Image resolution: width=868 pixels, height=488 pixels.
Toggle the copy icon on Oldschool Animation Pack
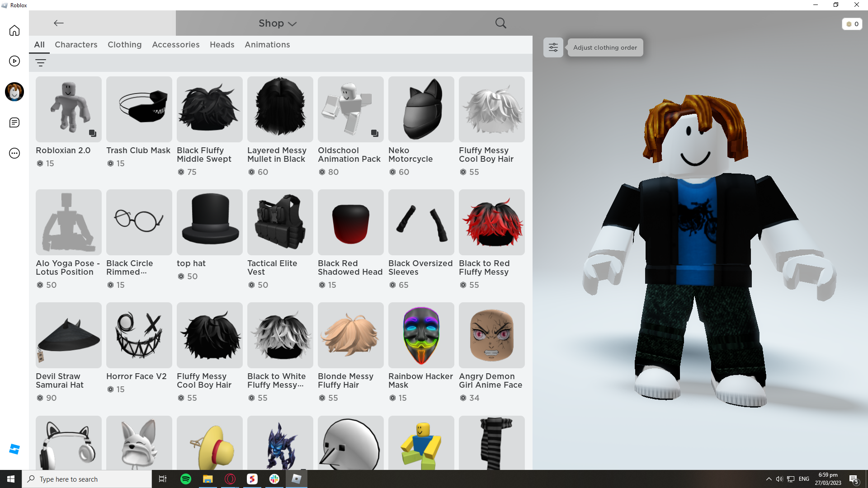374,133
